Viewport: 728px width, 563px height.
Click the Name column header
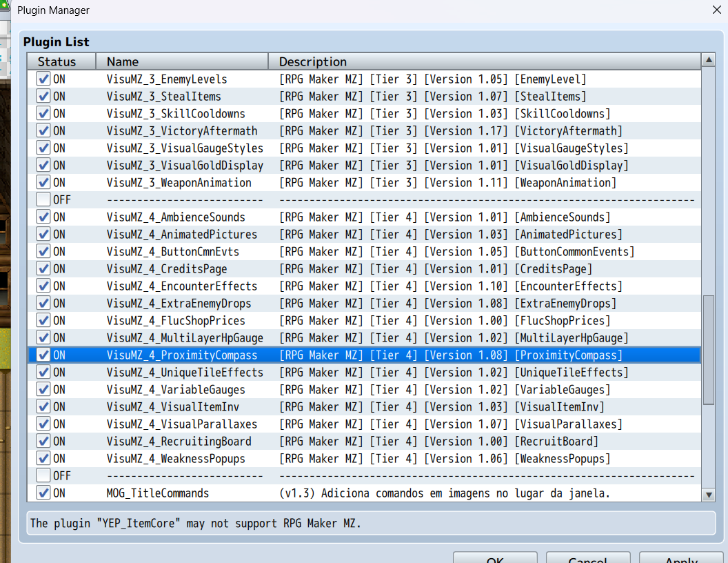click(182, 62)
